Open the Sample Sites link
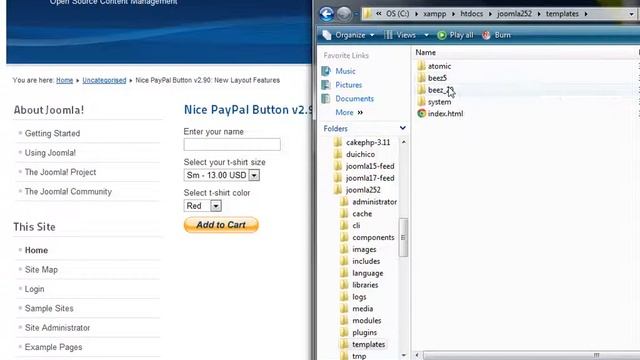Image resolution: width=640 pixels, height=360 pixels. tap(49, 308)
